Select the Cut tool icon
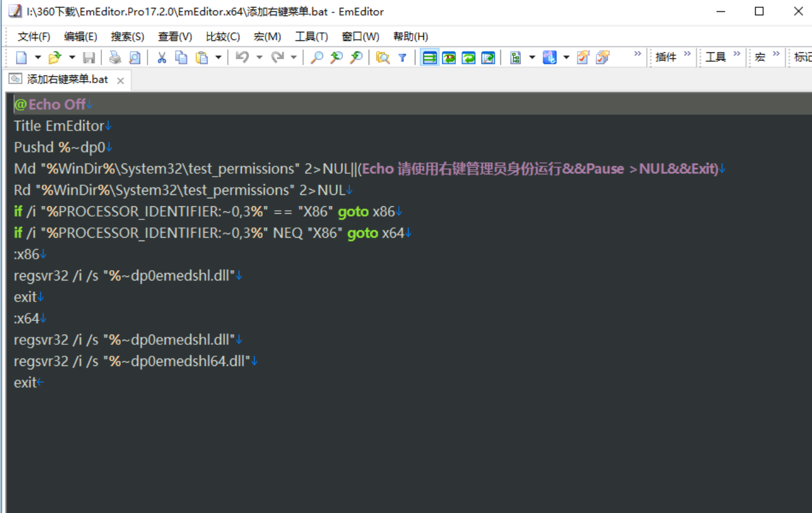The image size is (812, 513). (x=161, y=57)
